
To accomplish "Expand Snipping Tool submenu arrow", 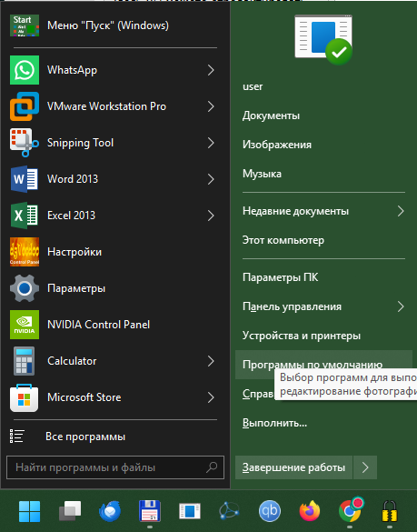I will click(x=211, y=143).
